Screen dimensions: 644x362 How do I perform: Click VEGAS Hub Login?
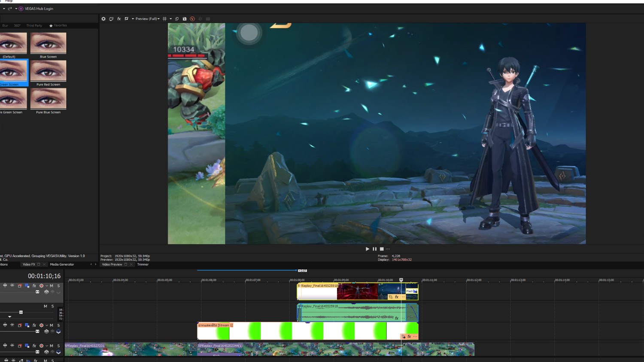coord(39,9)
